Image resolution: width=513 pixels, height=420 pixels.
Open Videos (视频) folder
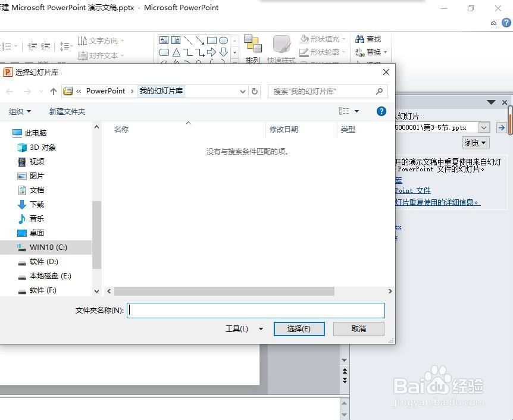31,162
